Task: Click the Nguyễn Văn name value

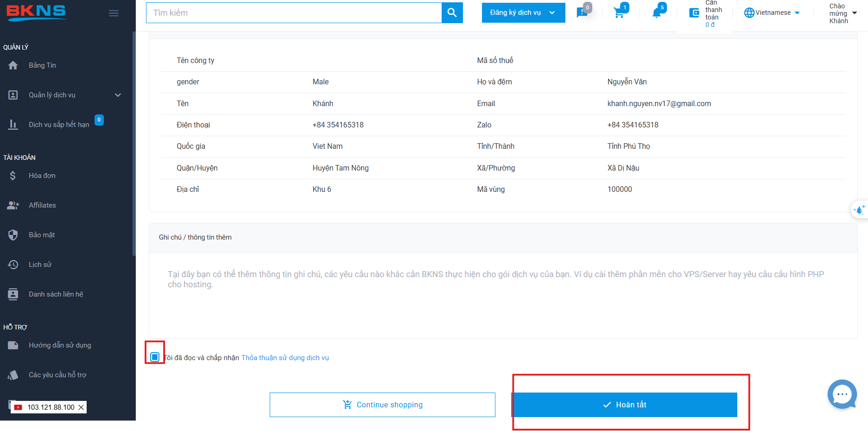Action: (x=627, y=82)
